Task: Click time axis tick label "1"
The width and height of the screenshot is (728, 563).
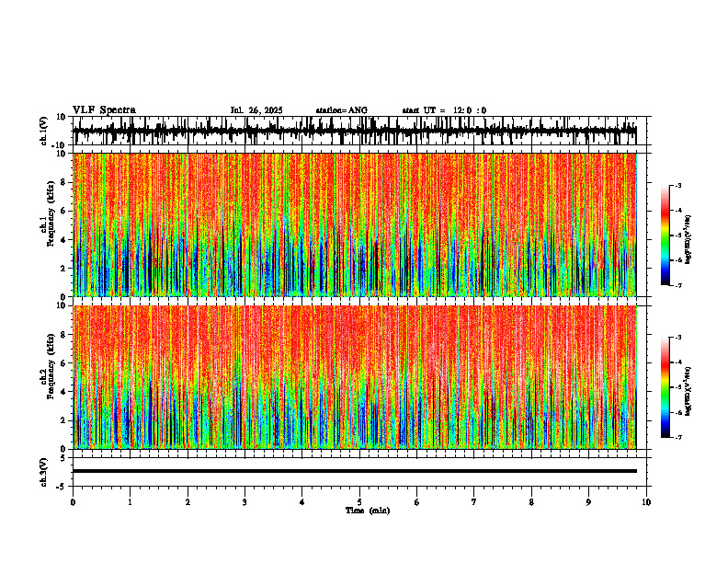Action: (130, 502)
